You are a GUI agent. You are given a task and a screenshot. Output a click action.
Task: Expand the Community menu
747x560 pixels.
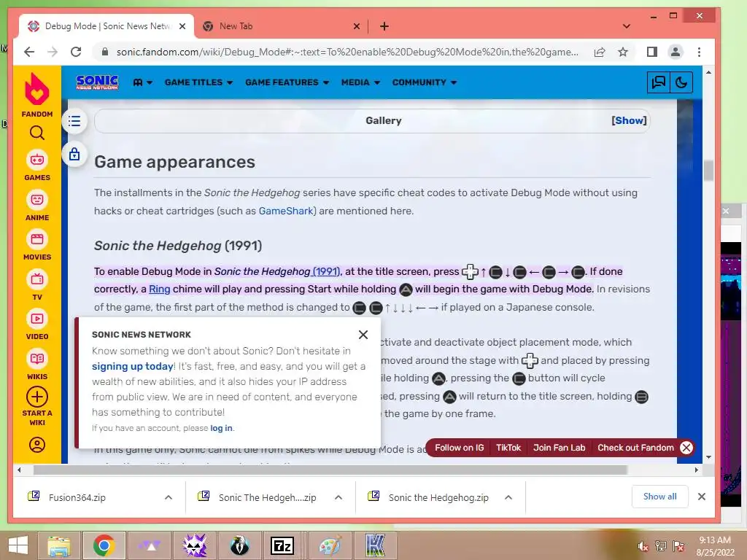click(425, 82)
